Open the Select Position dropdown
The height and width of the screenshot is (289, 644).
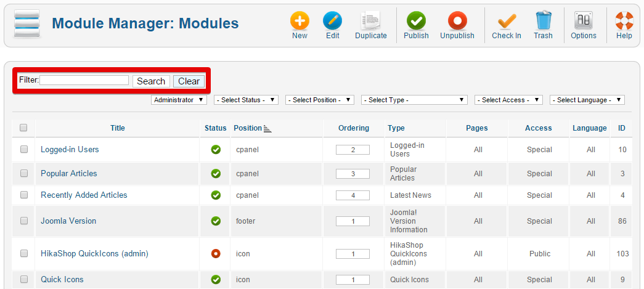(320, 100)
